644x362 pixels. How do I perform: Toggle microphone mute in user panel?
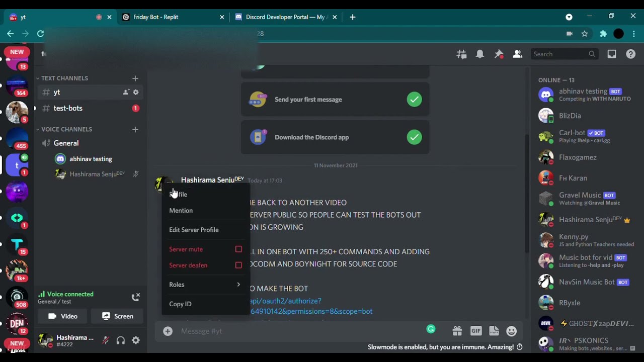click(105, 340)
